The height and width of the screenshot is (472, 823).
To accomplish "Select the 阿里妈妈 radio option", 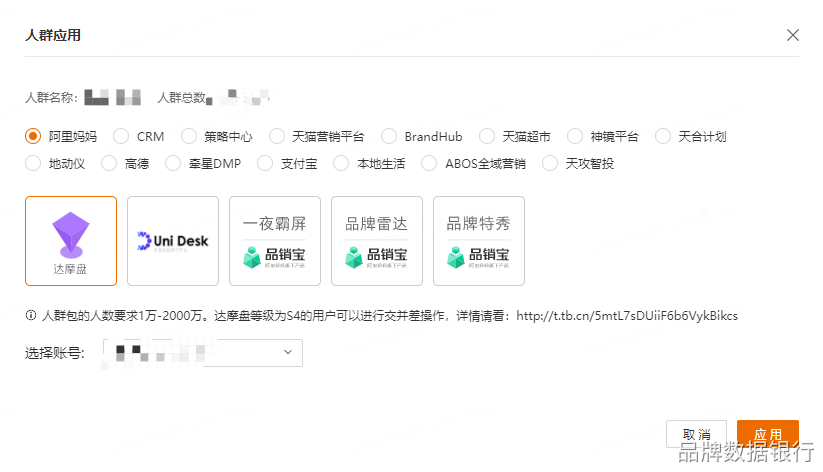I will (33, 137).
